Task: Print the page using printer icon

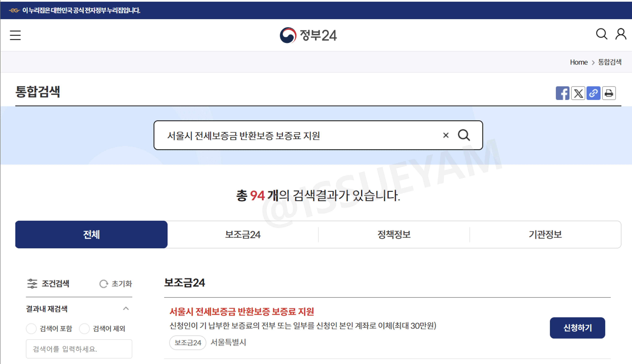Action: (609, 93)
